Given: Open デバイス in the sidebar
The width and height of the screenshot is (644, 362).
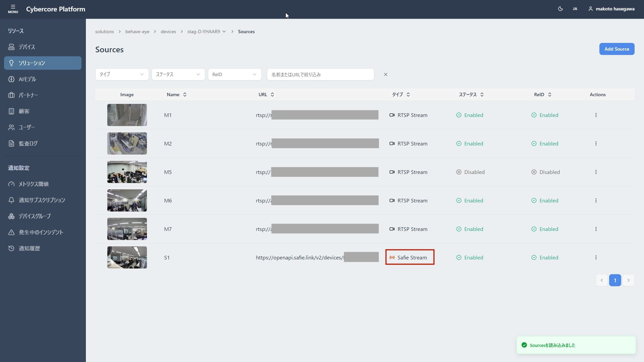Looking at the screenshot, I should 43,47.
